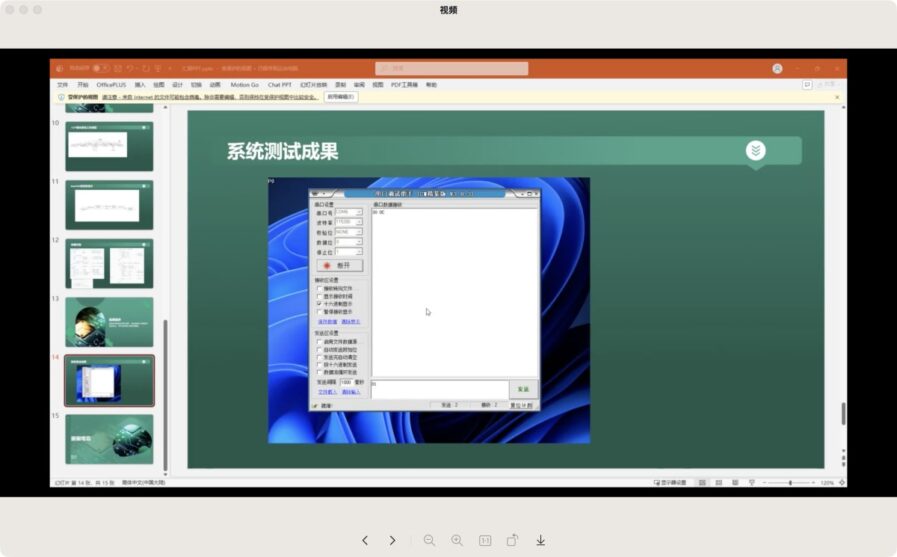Click the zoom in magnifier icon
Viewport: 897px width, 557px height.
pyautogui.click(x=457, y=540)
